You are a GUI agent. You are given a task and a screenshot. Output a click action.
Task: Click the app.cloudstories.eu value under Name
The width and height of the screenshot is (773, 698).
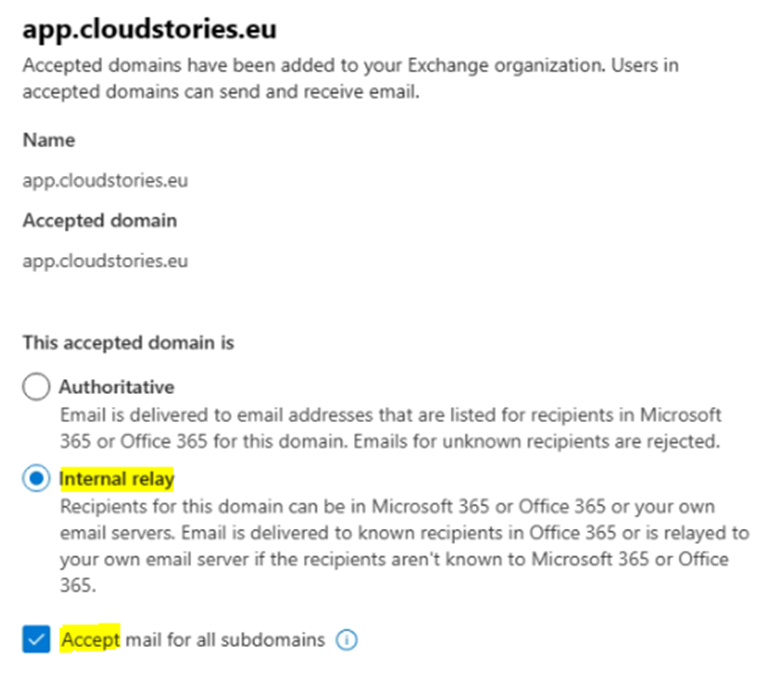pyautogui.click(x=105, y=181)
